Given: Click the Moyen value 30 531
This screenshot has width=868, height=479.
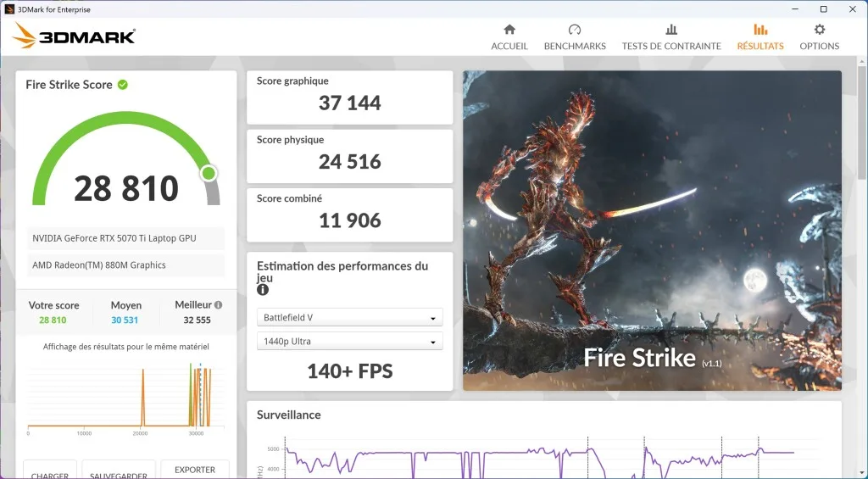Looking at the screenshot, I should coord(125,320).
